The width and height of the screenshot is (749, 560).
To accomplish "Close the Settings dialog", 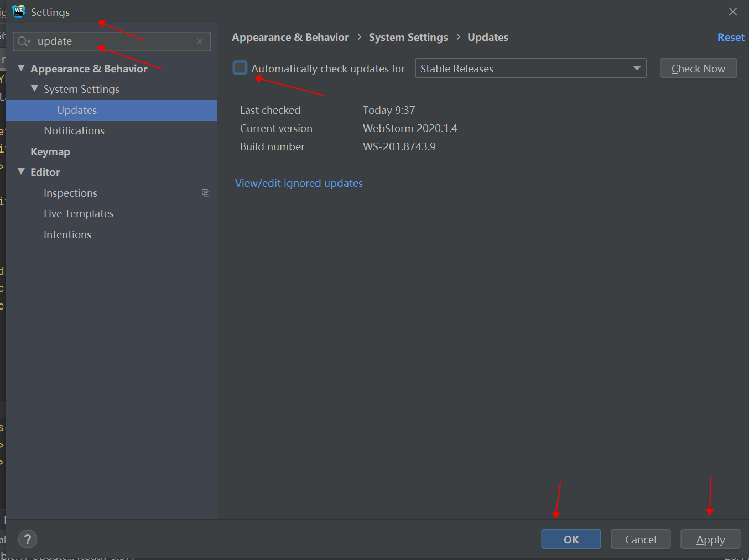I will click(733, 12).
